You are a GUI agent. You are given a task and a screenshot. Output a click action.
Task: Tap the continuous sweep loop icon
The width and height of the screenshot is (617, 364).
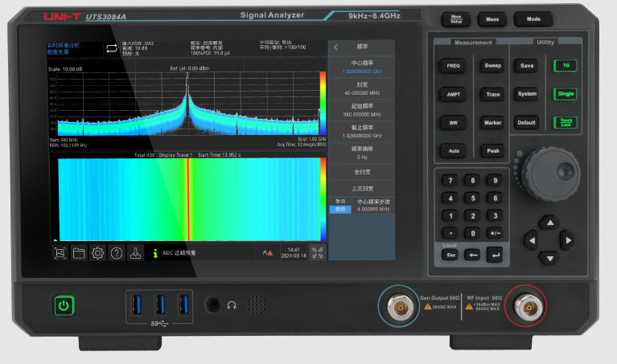click(x=112, y=48)
